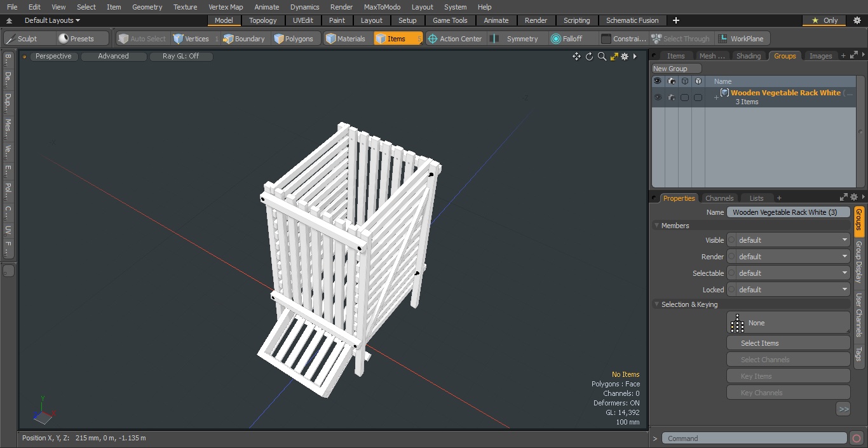
Task: Open the viewport settings gear
Action: tap(625, 57)
